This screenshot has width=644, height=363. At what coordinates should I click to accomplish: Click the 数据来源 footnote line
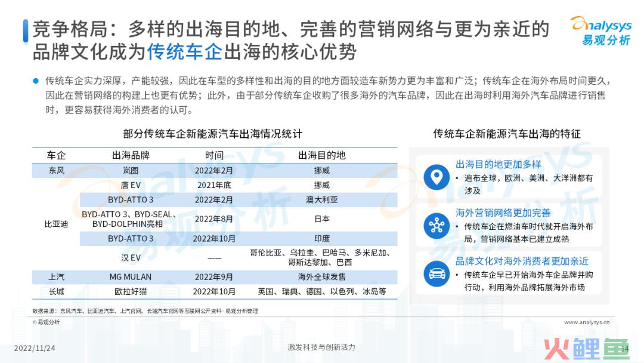(x=145, y=311)
